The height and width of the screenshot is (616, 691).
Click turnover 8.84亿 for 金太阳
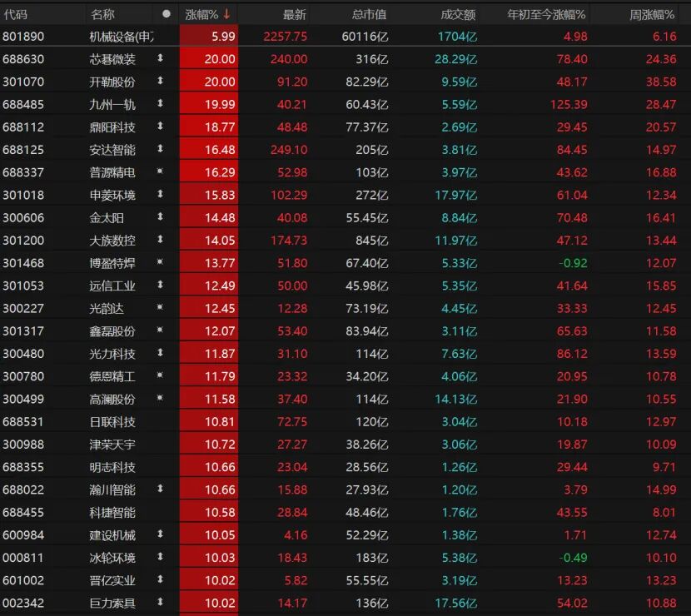coord(460,218)
